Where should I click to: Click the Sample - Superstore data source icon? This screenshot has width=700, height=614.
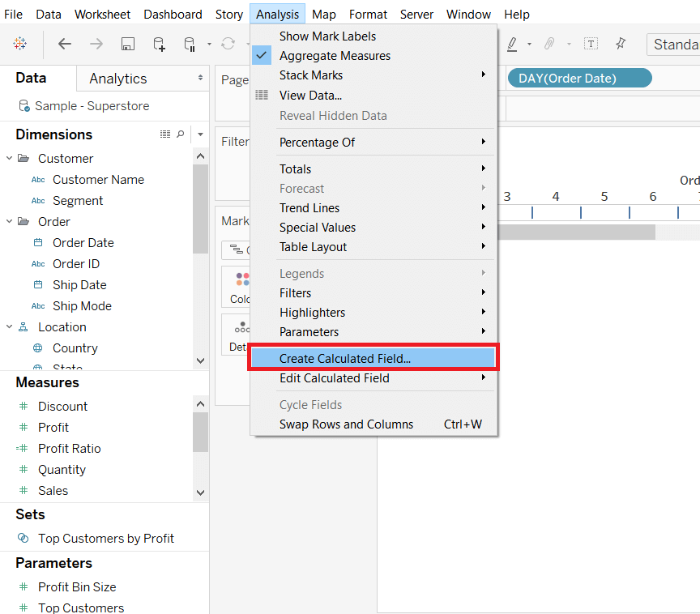coord(24,106)
